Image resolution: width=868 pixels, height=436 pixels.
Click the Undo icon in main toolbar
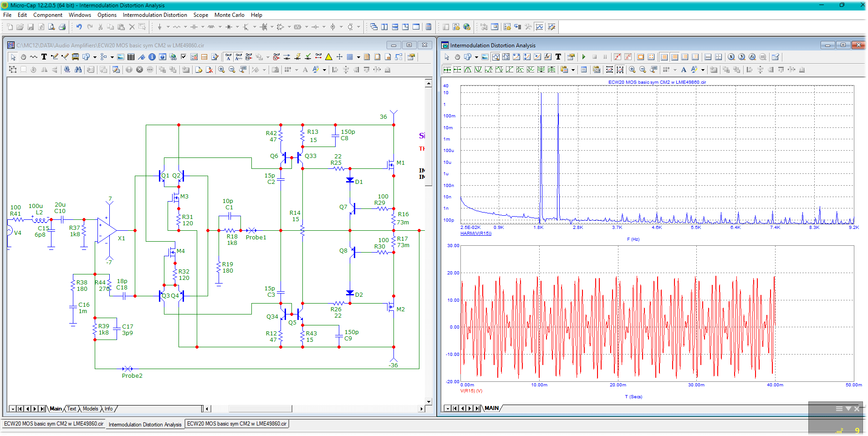click(79, 27)
